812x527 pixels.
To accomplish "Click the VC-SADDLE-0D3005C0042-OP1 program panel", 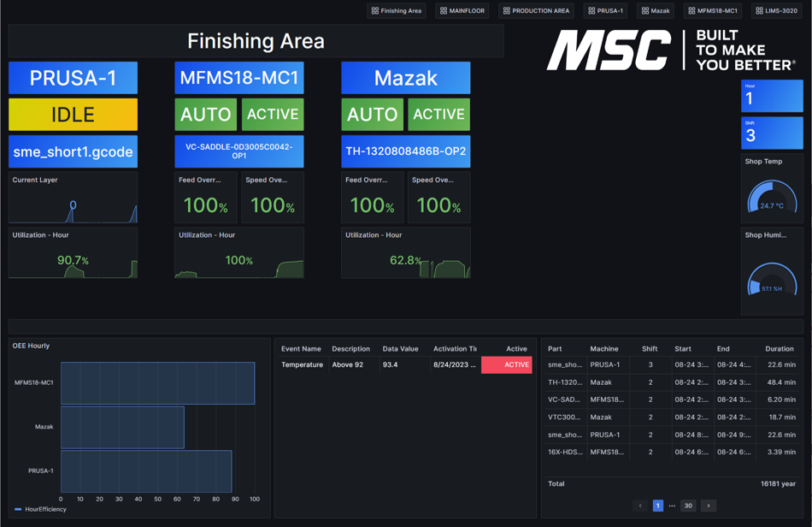I will point(239,151).
